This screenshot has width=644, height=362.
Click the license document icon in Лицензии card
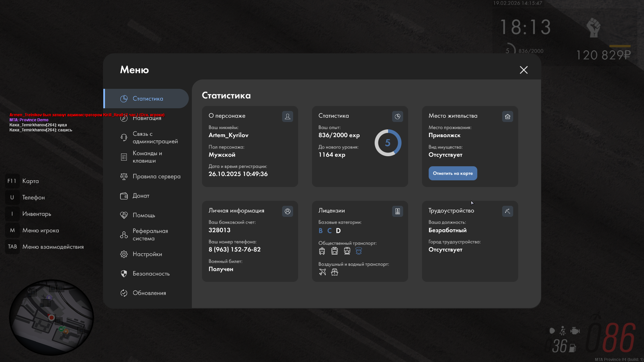397,211
